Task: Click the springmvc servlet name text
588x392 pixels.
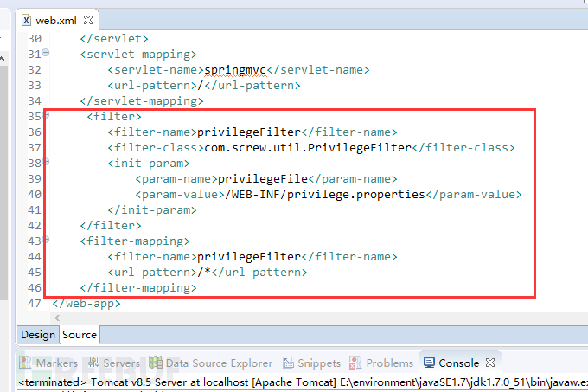Action: tap(235, 70)
